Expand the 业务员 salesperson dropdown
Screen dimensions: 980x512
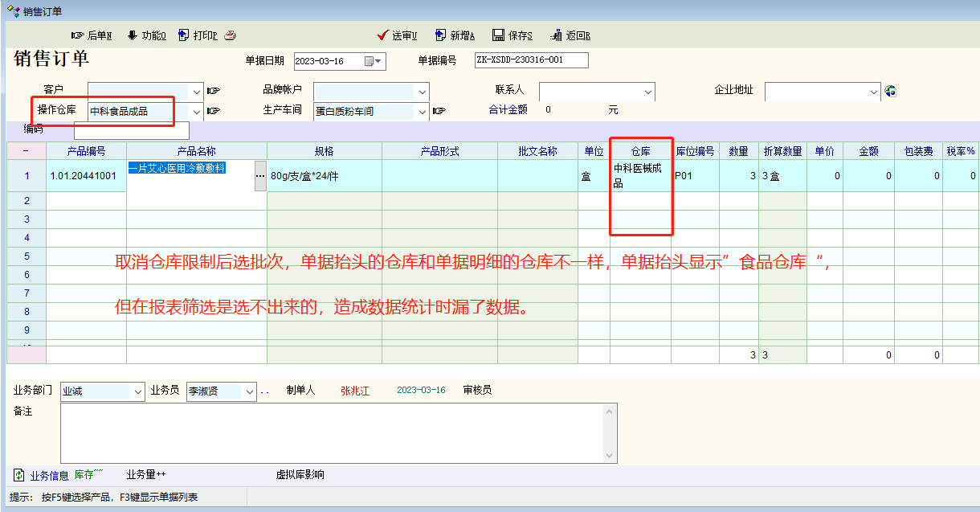click(249, 391)
